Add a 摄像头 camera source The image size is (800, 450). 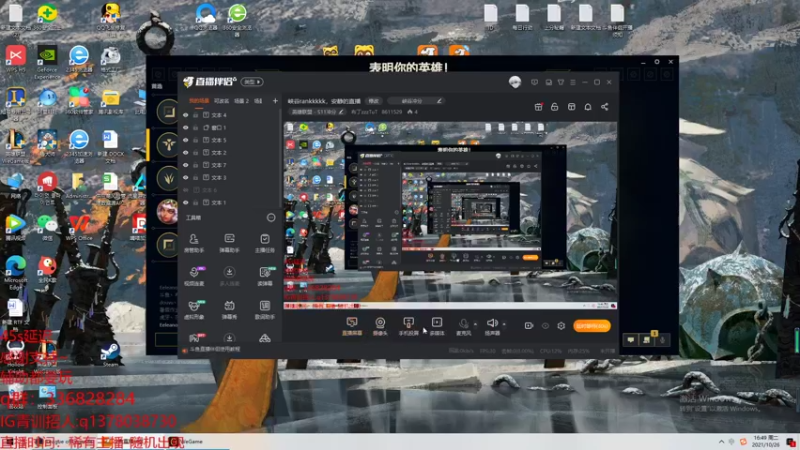click(380, 326)
